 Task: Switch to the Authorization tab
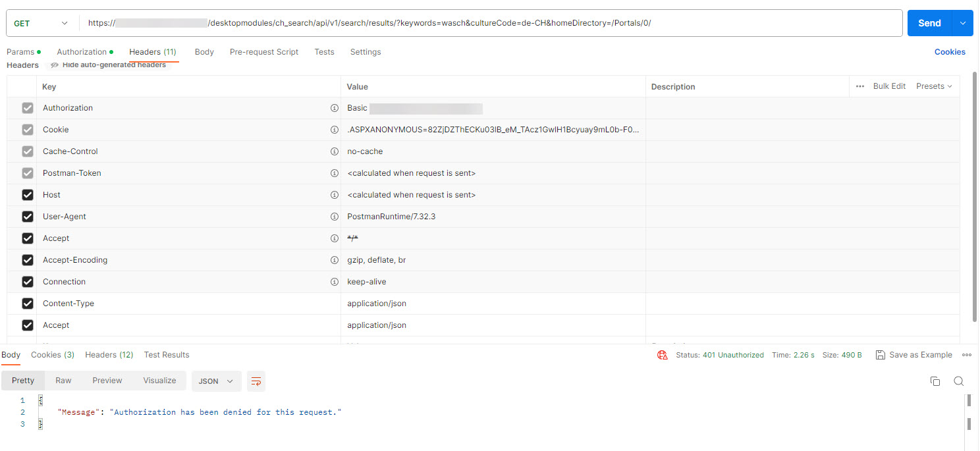(x=85, y=52)
